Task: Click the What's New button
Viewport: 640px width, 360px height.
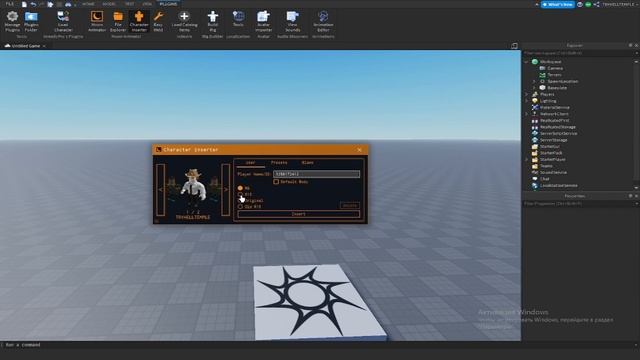Action: coord(558,4)
